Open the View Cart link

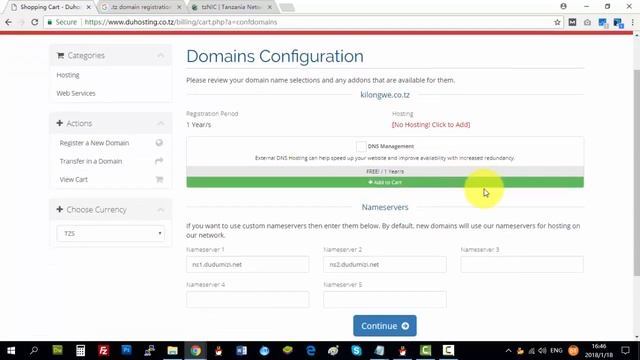tap(73, 180)
